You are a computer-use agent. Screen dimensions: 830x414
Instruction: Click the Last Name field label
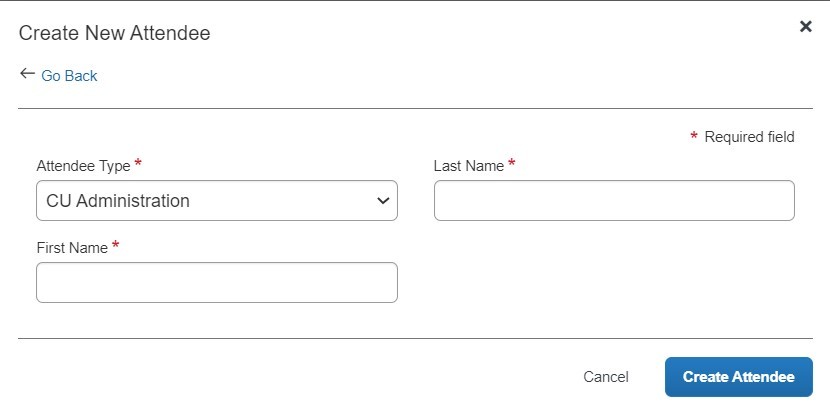[x=468, y=166]
